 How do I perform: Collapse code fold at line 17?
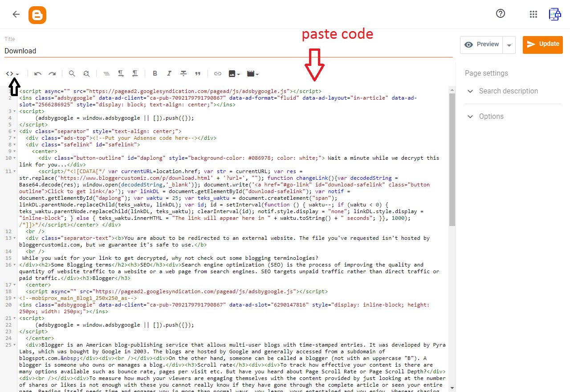click(x=16, y=285)
